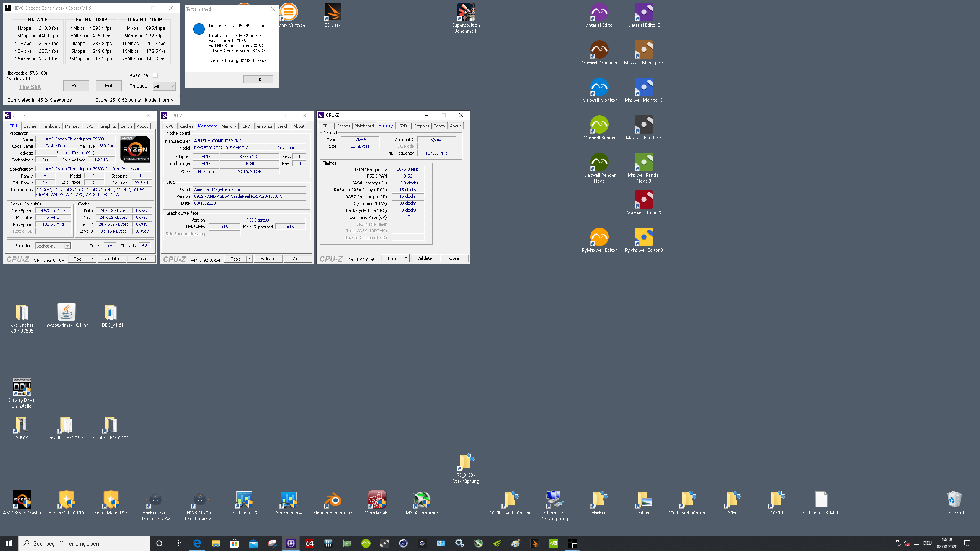Open the Threads dropdown set to All
This screenshot has width=980, height=551.
click(164, 86)
